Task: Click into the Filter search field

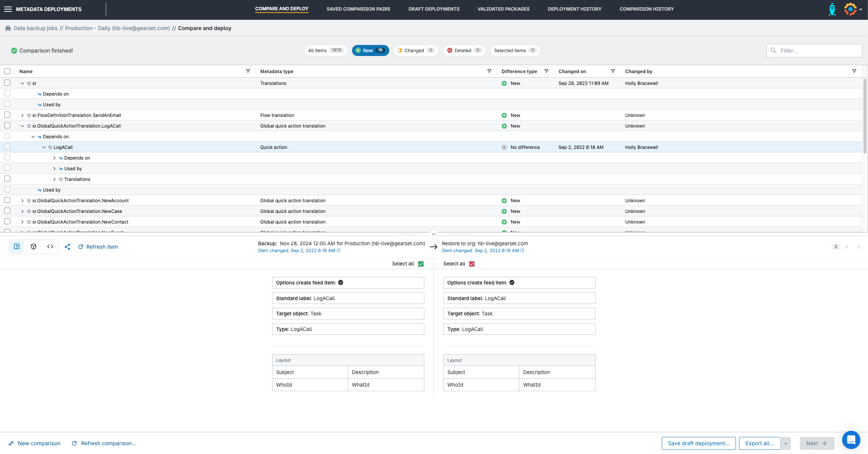Action: (x=818, y=51)
